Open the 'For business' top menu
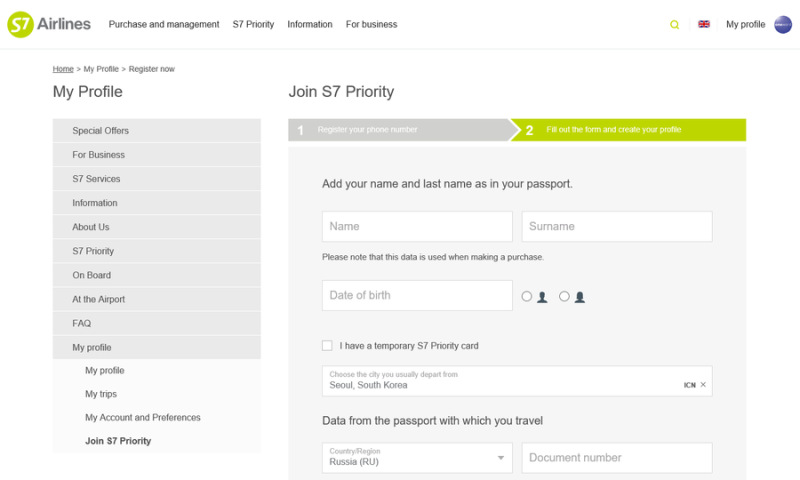Image resolution: width=800 pixels, height=480 pixels. pos(371,25)
